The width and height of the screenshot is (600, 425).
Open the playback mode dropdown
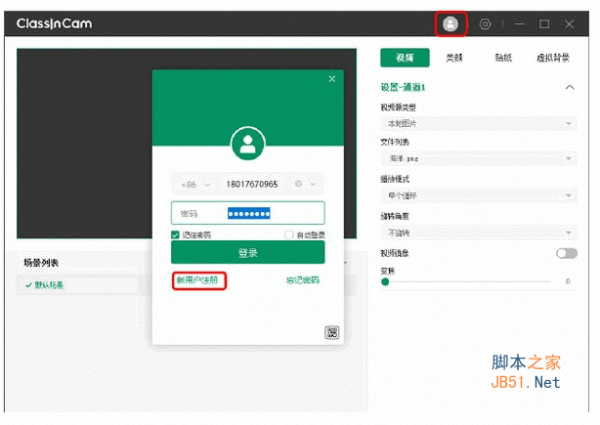[x=479, y=195]
